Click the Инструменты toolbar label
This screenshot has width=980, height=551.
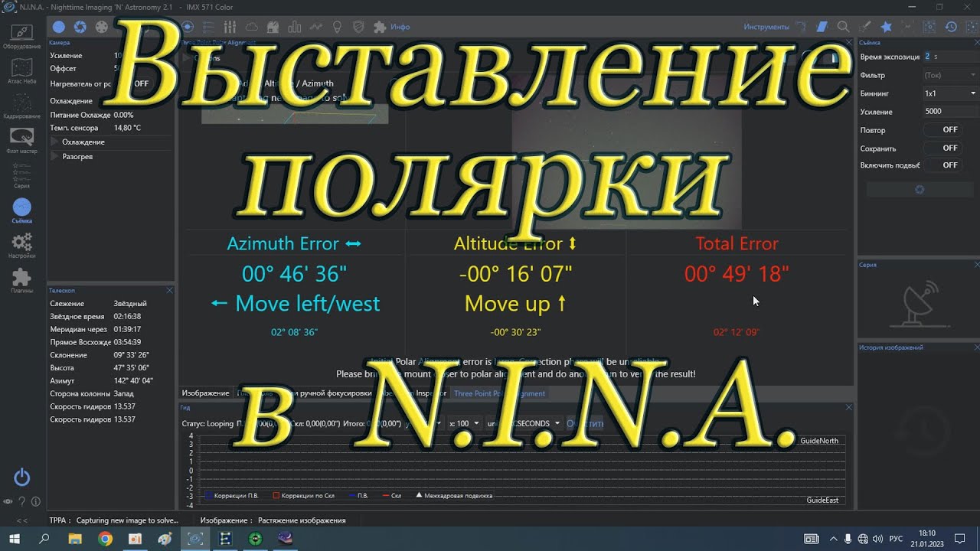766,27
